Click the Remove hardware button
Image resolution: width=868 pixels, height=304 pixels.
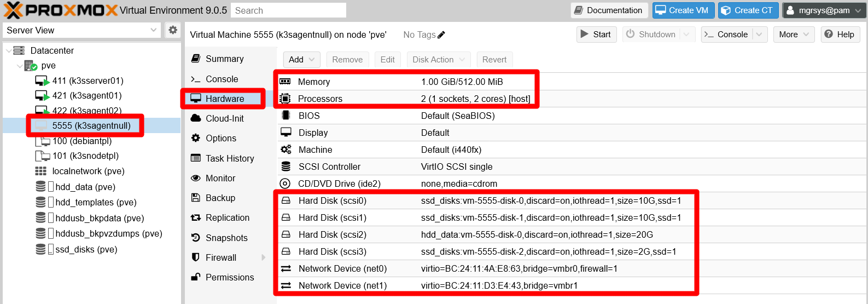tap(347, 60)
